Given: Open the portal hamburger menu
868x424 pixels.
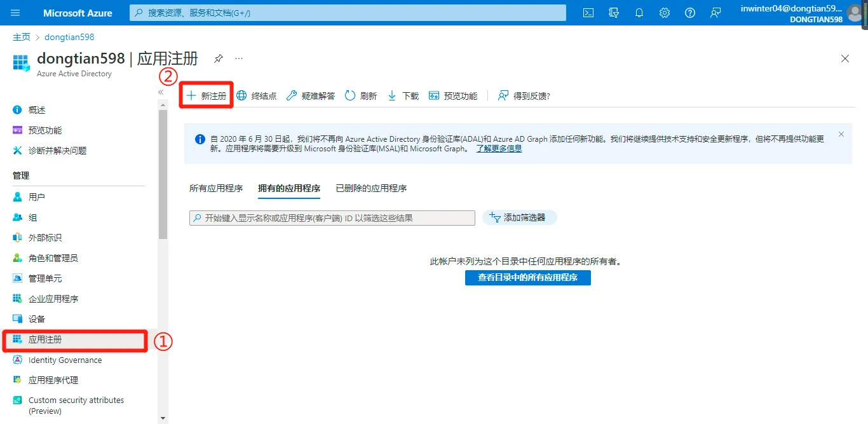Looking at the screenshot, I should click(x=15, y=13).
